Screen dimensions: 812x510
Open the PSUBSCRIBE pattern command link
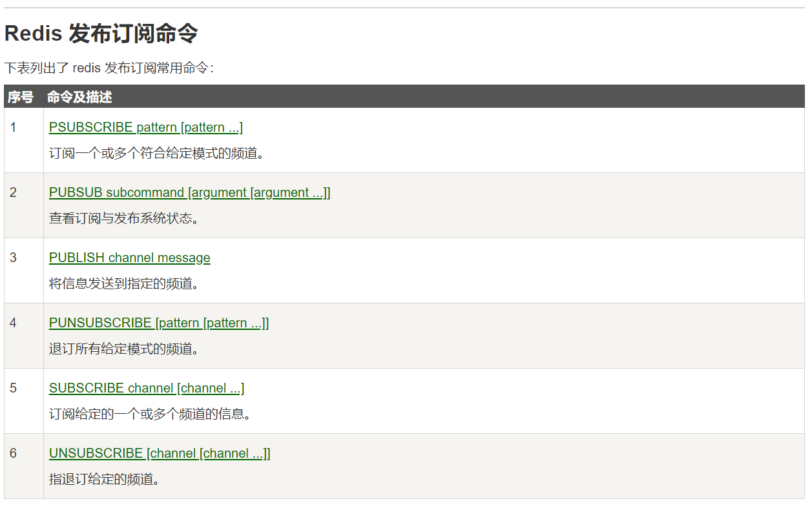145,127
